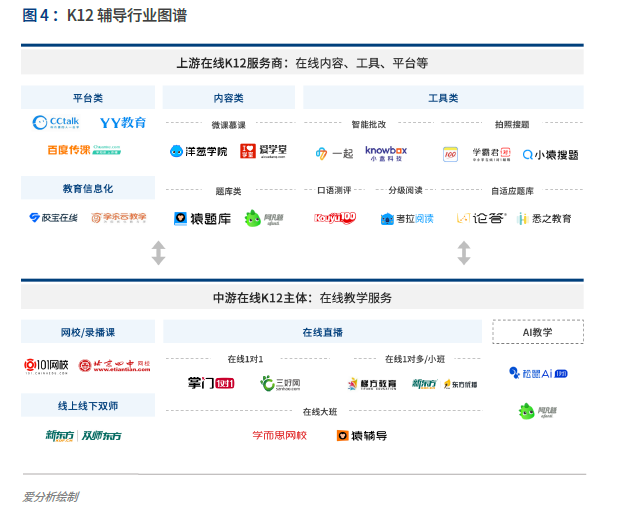Click the right double-headed vertical arrow
The width and height of the screenshot is (623, 521).
463,253
